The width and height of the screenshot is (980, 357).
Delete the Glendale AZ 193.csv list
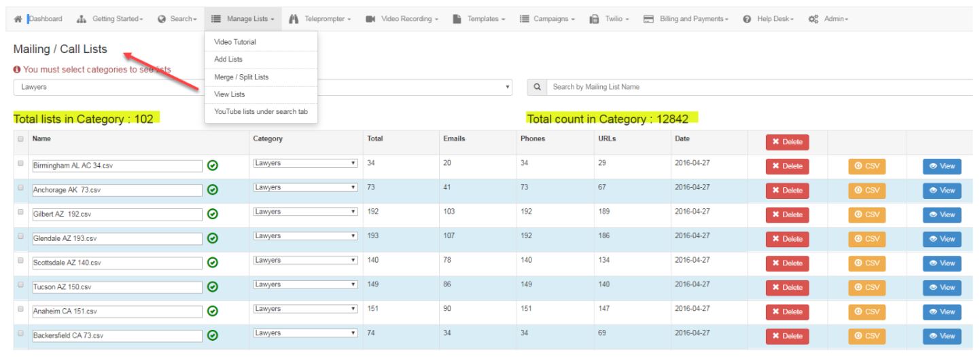point(787,239)
